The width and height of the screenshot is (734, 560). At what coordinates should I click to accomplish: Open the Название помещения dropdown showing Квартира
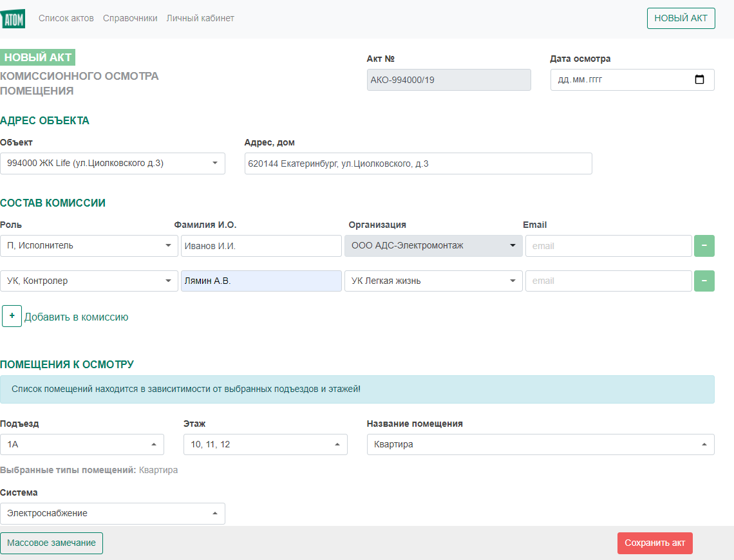tap(540, 444)
